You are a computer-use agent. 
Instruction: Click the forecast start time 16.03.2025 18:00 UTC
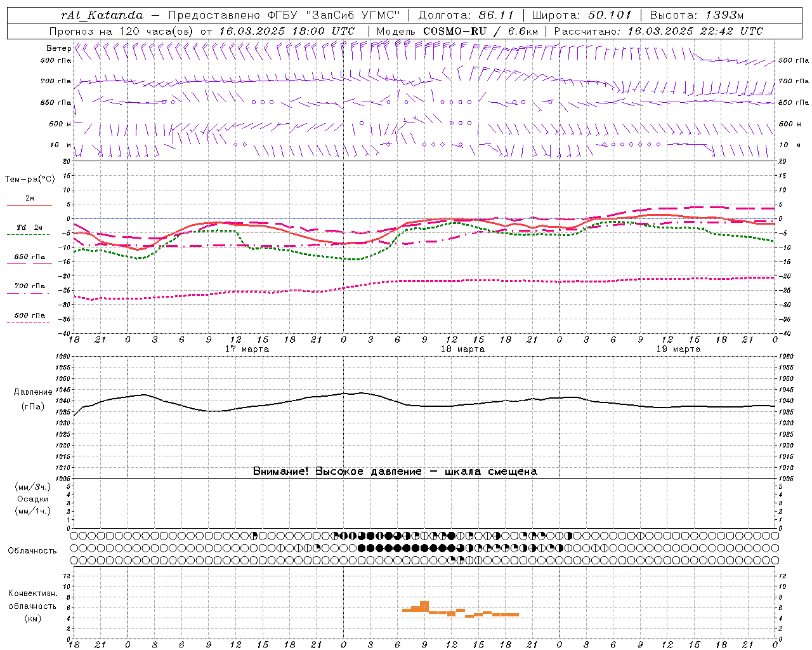[x=287, y=31]
